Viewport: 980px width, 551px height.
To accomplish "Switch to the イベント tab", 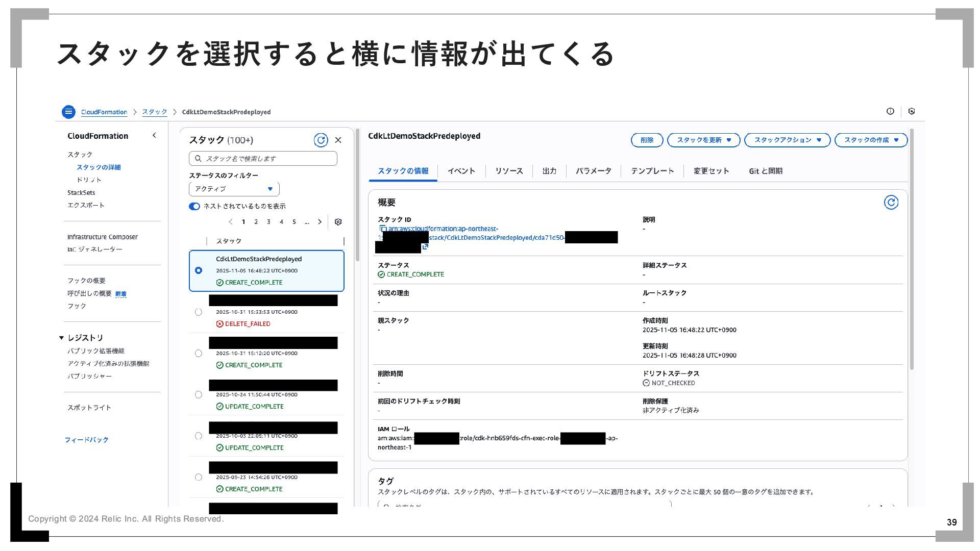I will click(461, 171).
